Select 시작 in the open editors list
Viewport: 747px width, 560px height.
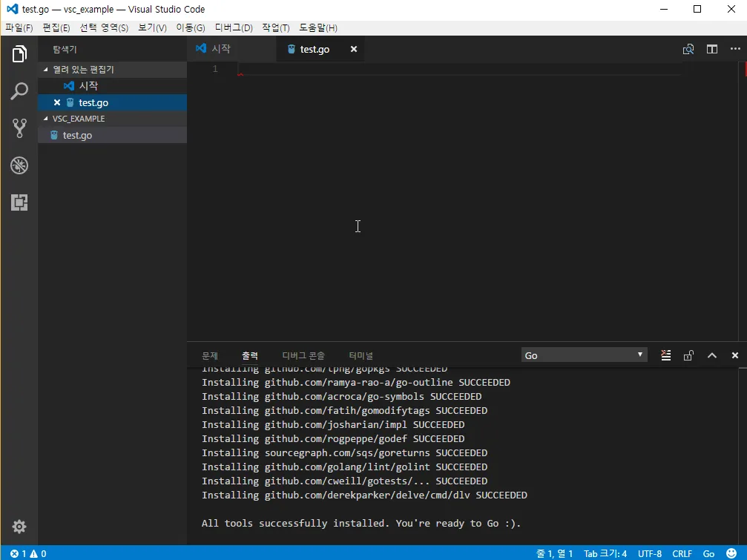[113, 86]
